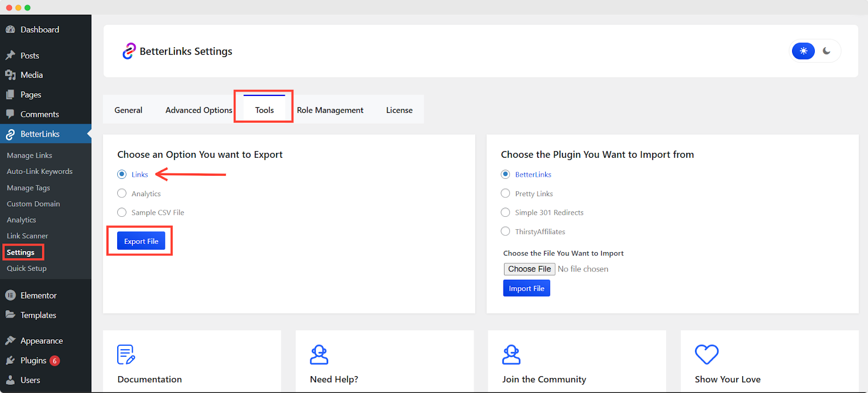Choose BetterLinks as import source

coord(506,174)
